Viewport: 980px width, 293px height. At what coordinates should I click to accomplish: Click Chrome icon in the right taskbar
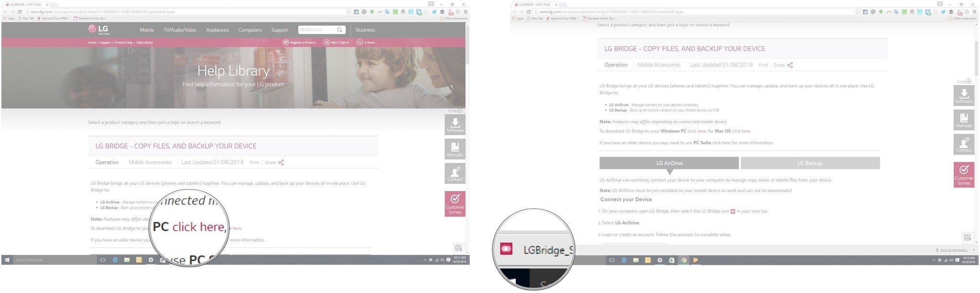(x=684, y=260)
